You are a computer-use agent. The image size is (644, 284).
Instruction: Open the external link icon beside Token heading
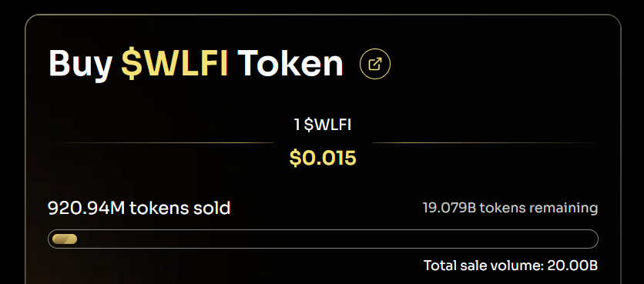[375, 64]
